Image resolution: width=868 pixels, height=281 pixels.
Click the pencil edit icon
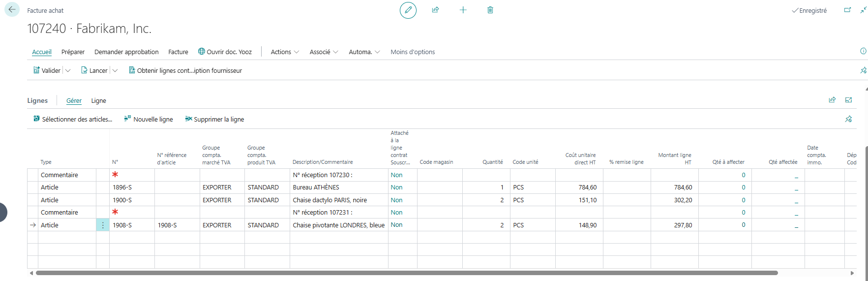(x=408, y=10)
